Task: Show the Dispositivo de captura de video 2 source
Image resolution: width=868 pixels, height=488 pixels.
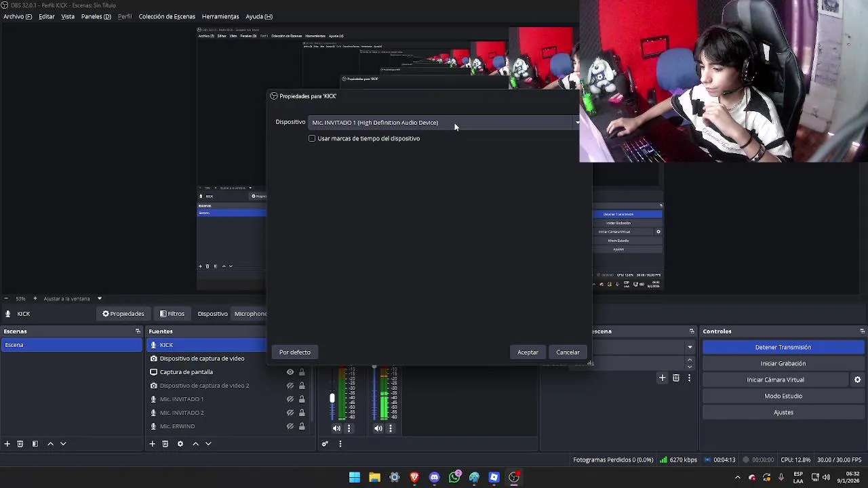Action: (290, 385)
